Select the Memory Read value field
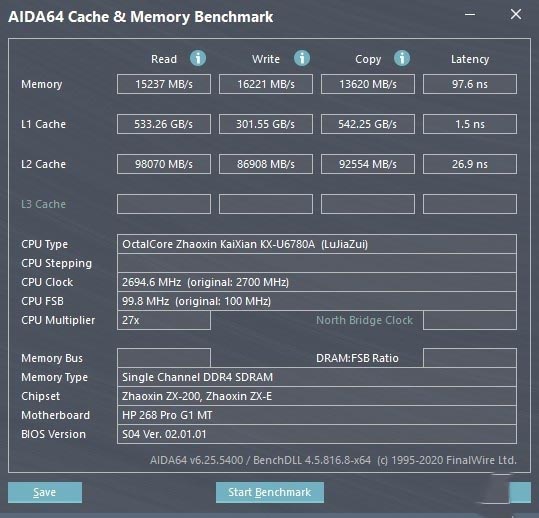Screen dimensions: 539x518 click(164, 84)
